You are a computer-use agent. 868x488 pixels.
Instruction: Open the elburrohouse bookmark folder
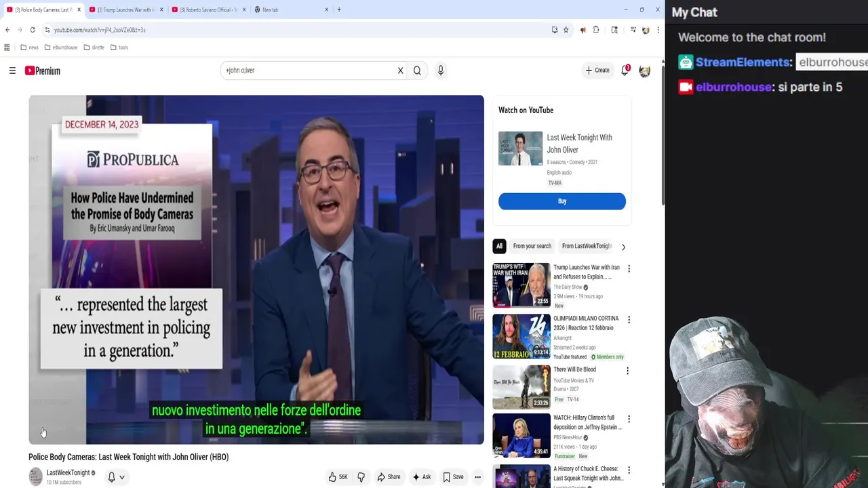pos(60,47)
